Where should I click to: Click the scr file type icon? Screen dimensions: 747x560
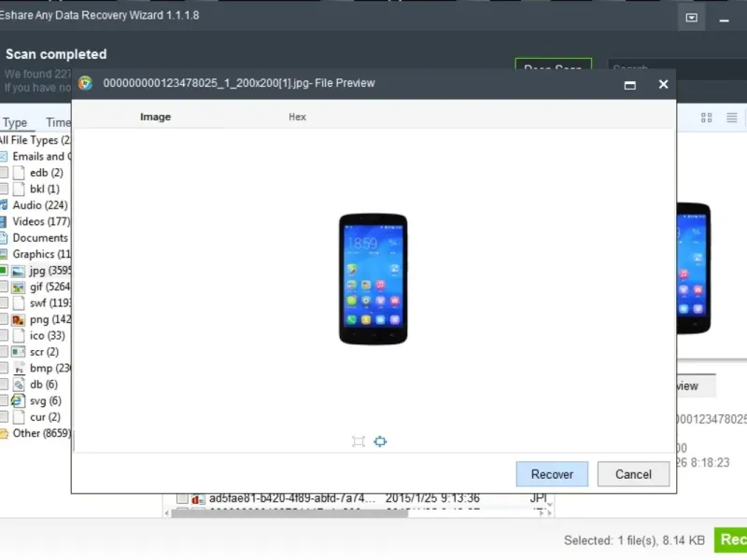pos(18,352)
